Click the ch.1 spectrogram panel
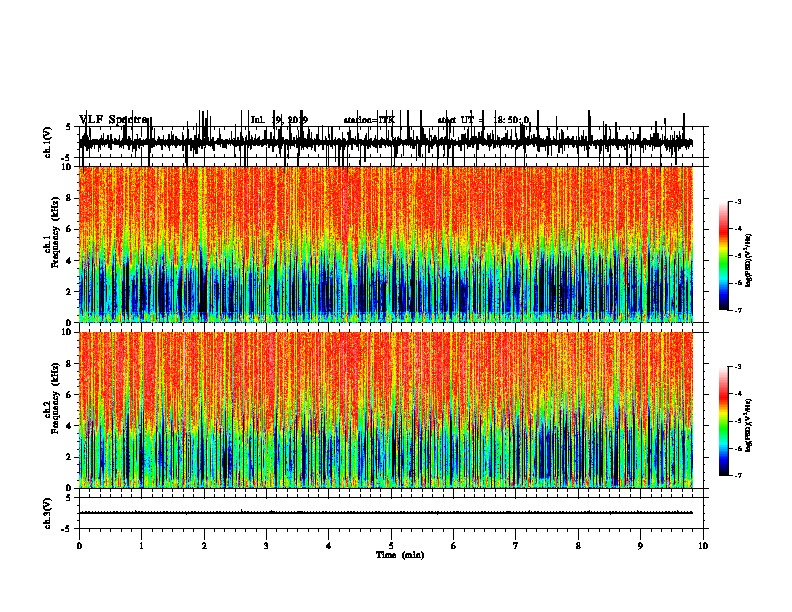The image size is (792, 612). click(386, 244)
